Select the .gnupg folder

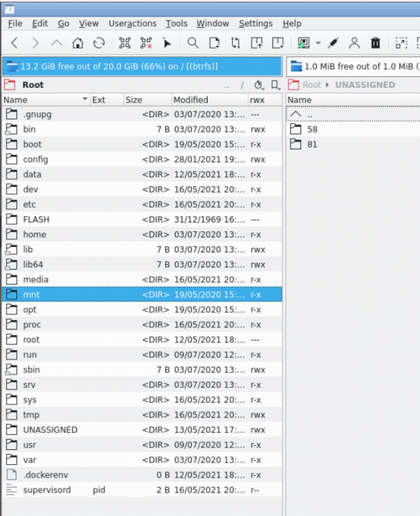142,114
